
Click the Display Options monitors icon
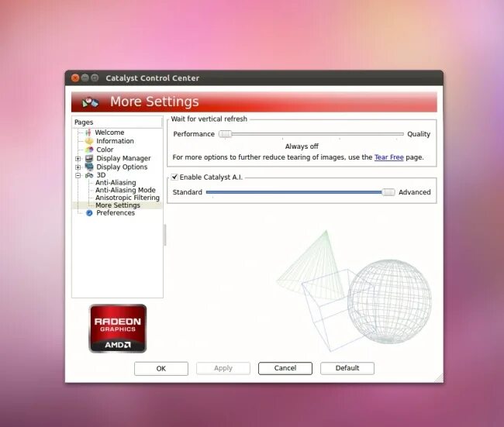tap(89, 167)
